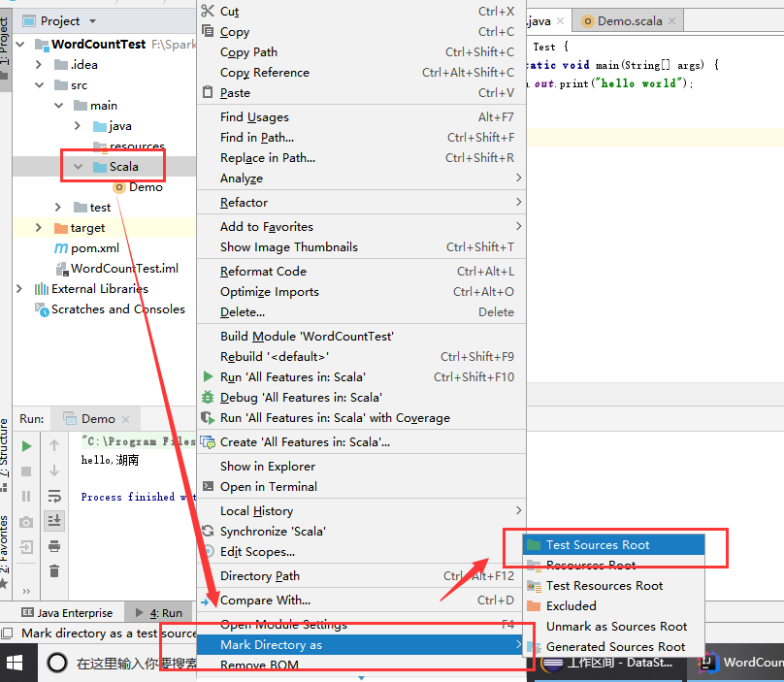The image size is (784, 682).
Task: Choose Generated Sources Root
Action: coord(613,646)
